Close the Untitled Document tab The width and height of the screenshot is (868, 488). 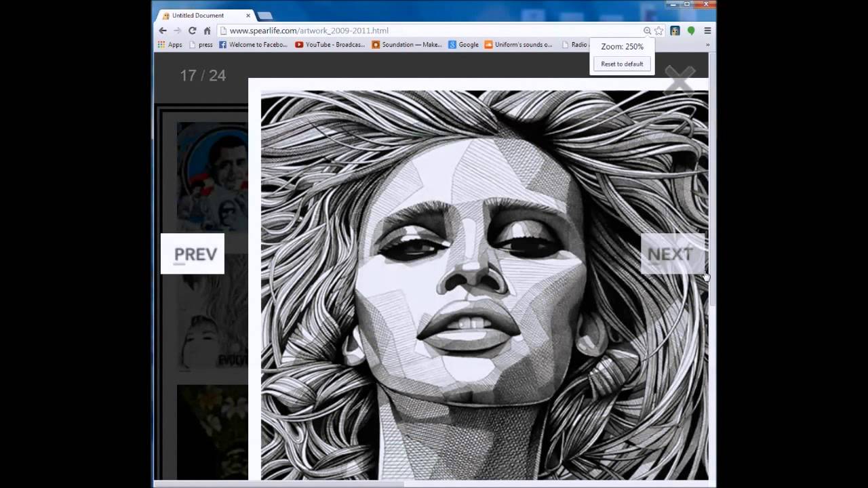click(248, 15)
